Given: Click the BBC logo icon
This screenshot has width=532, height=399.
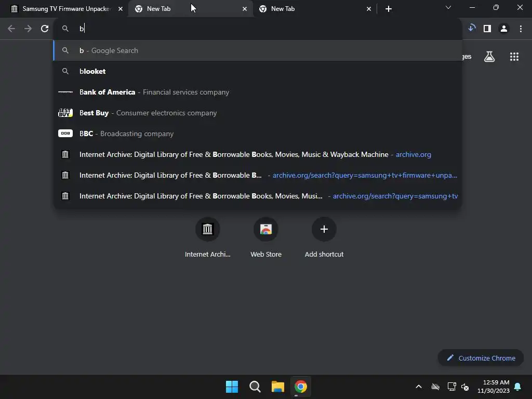Looking at the screenshot, I should coord(65,134).
